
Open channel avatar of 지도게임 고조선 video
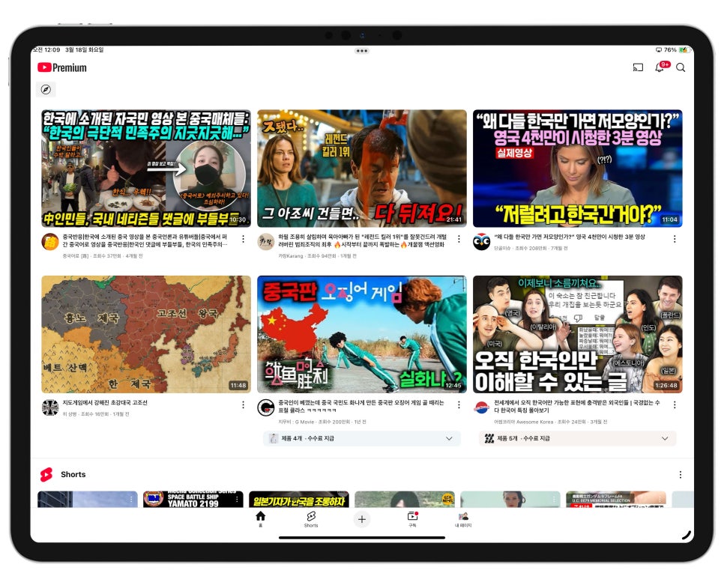[50, 407]
